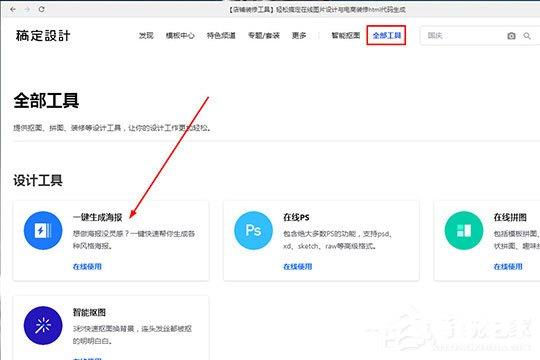This screenshot has width=540, height=360.
Task: Click inside the search input field
Action: coord(463,35)
